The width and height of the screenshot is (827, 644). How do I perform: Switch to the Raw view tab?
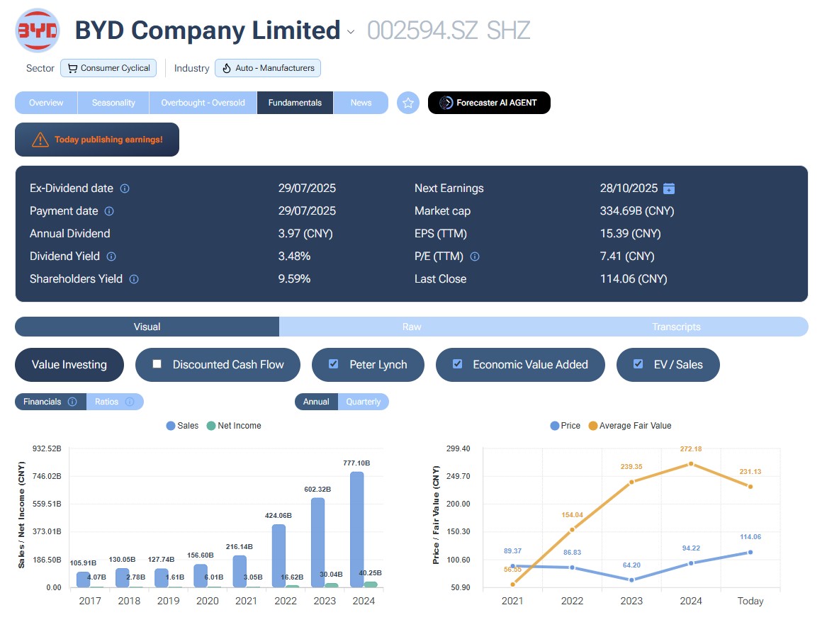[412, 327]
